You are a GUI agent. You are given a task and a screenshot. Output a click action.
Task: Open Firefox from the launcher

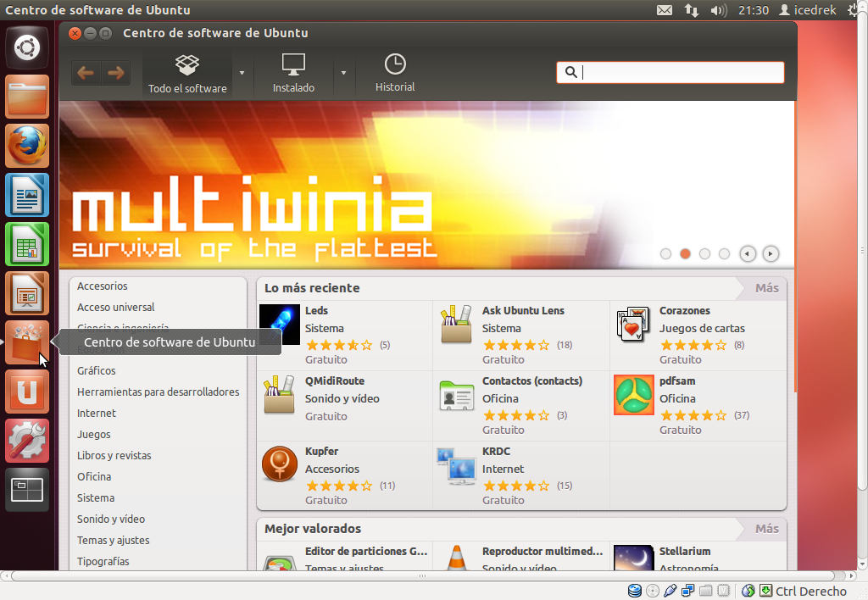pyautogui.click(x=26, y=145)
